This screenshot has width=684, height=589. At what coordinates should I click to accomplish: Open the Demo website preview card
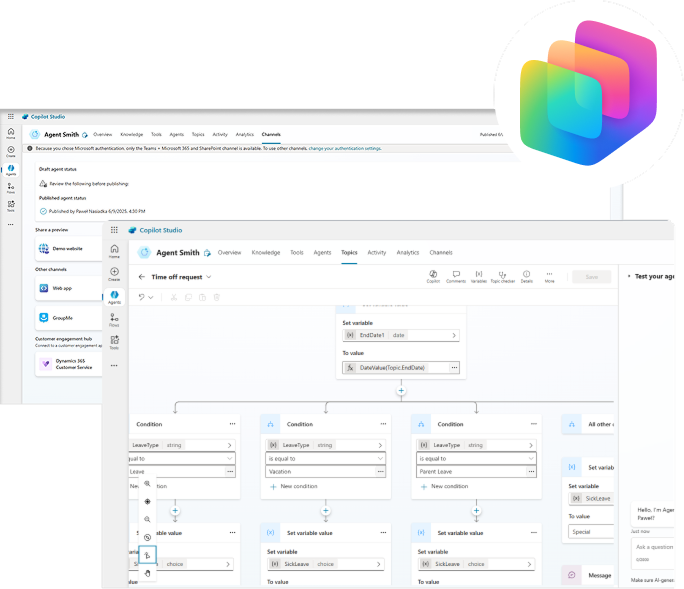tap(68, 247)
